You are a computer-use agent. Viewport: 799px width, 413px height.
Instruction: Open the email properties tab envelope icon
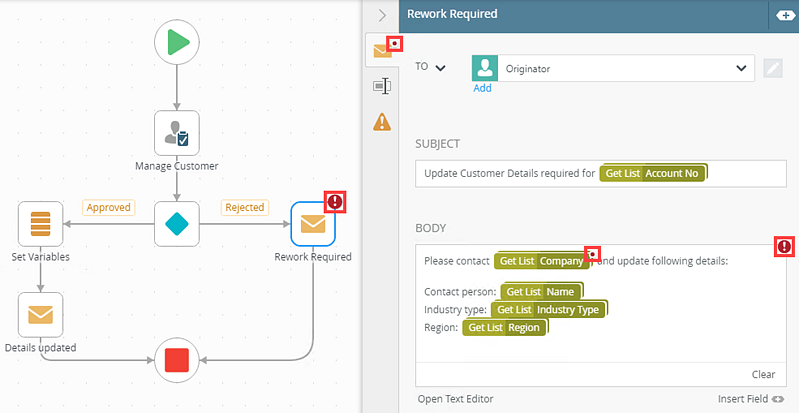(382, 50)
